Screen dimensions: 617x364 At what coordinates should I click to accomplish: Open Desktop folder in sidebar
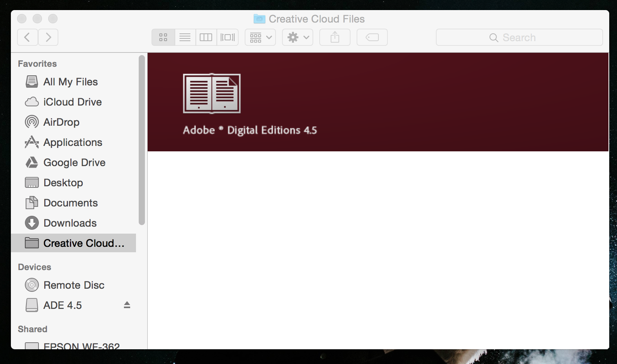(x=74, y=183)
